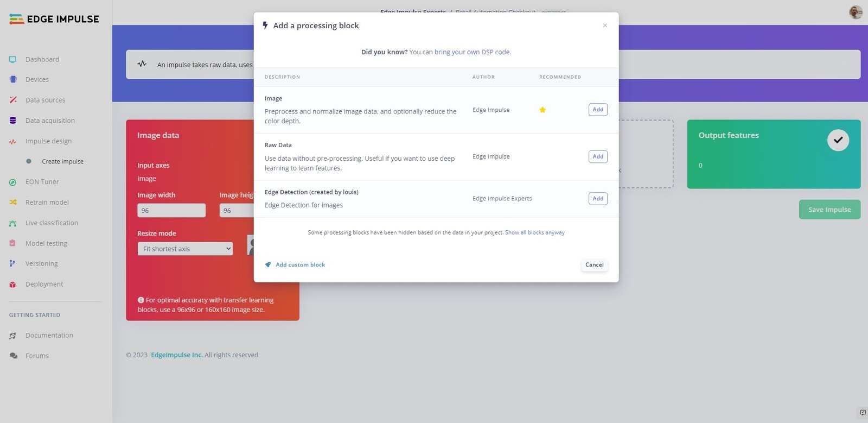
Task: Select Create impulse submenu item
Action: coord(63,161)
